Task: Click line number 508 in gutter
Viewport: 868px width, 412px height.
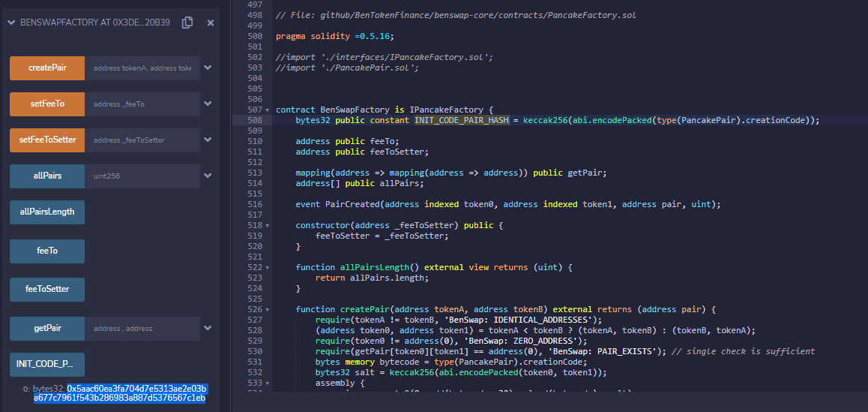Action: [255, 120]
